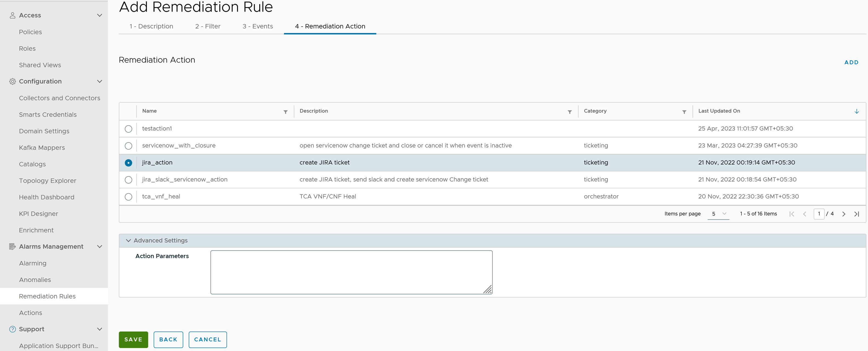Viewport: 868px width, 351px height.
Task: Go to previous page of actions
Action: [x=805, y=214]
